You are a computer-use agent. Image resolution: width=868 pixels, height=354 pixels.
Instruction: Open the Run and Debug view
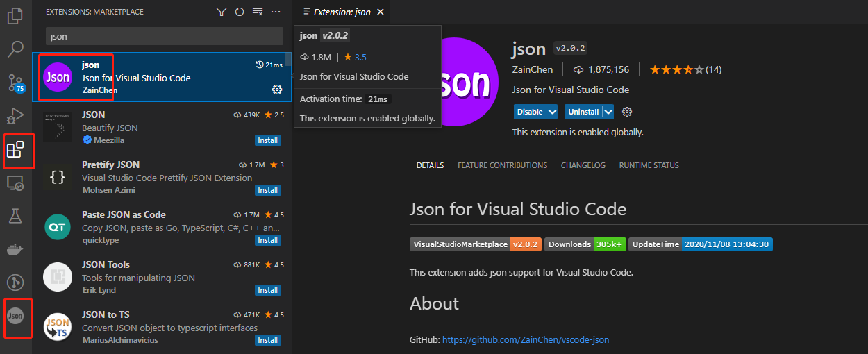(x=15, y=117)
